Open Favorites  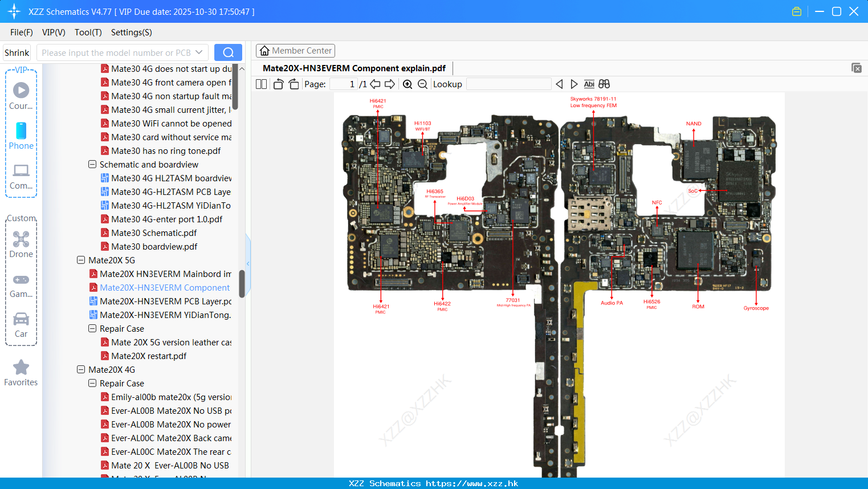coord(21,373)
